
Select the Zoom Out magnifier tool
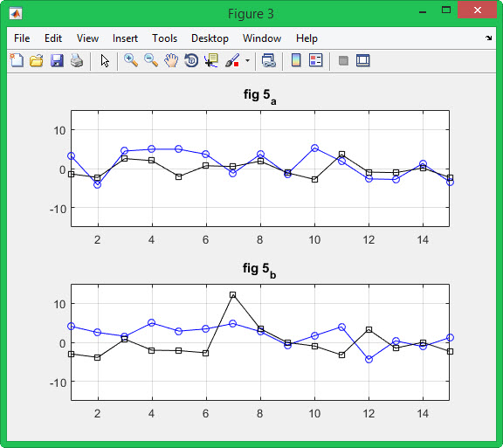click(x=151, y=60)
